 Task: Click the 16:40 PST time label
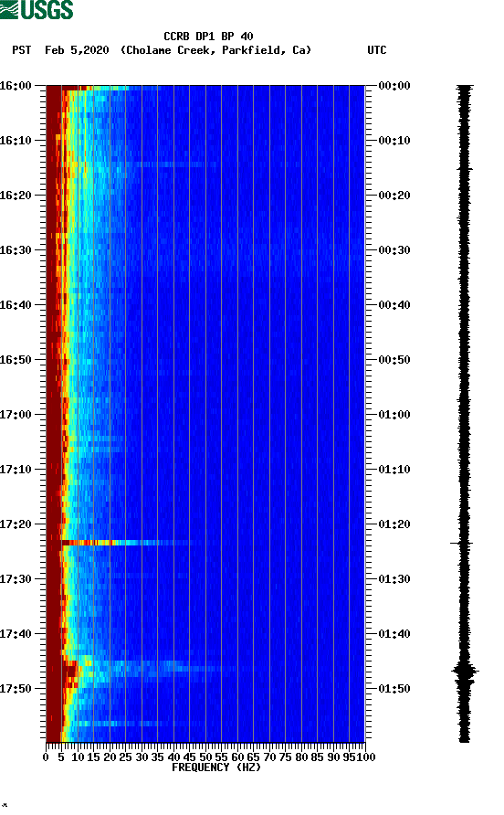16,305
